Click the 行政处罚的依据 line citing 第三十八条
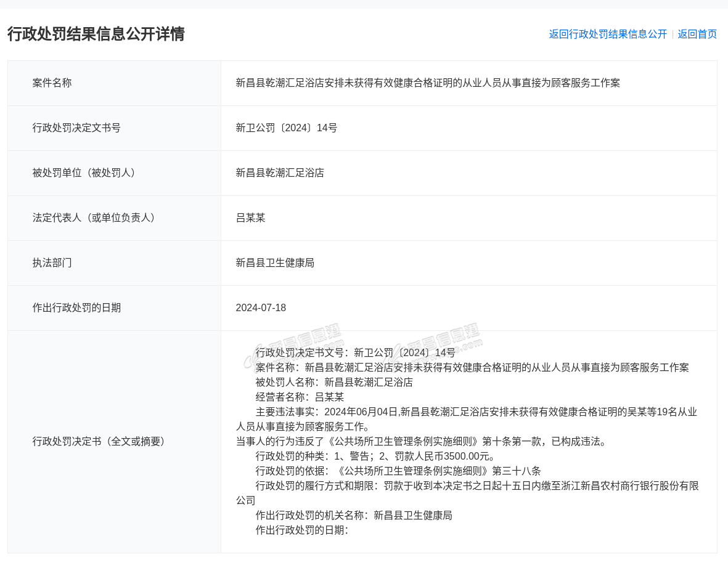The image size is (728, 565). pyautogui.click(x=398, y=471)
